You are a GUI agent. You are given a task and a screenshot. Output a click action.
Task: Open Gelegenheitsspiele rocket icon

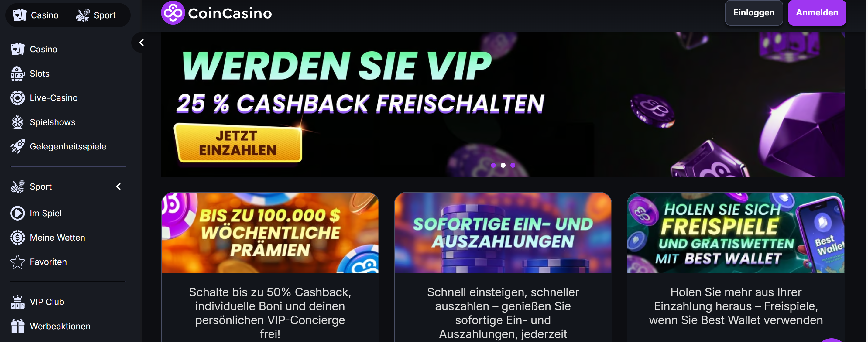[17, 146]
